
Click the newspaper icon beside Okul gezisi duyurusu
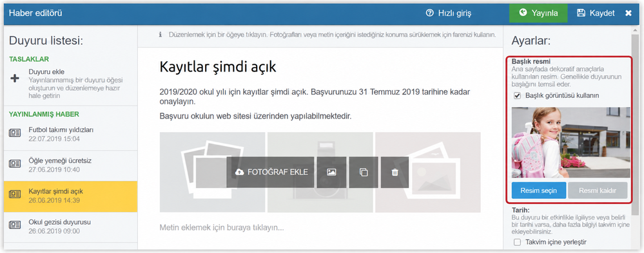pos(15,225)
